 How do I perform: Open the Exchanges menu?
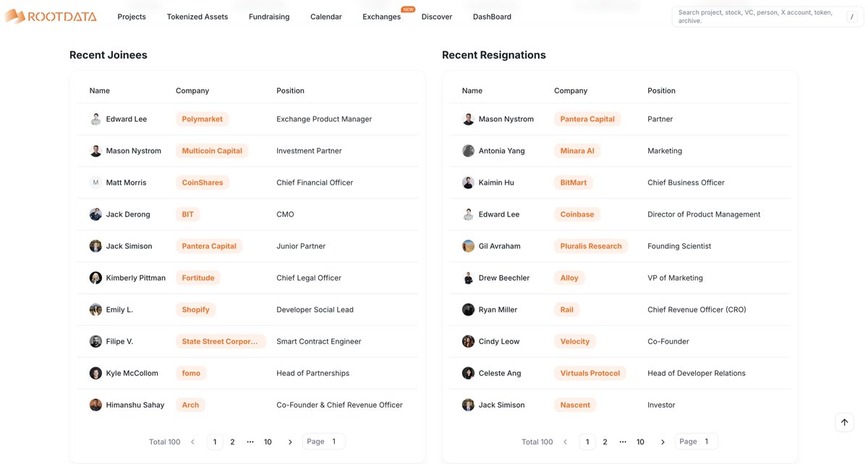click(x=382, y=17)
